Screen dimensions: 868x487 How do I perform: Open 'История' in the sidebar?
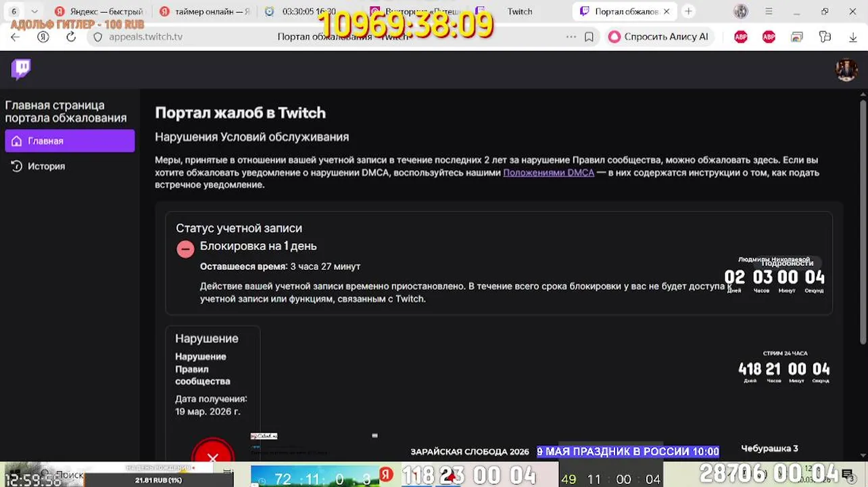(70, 166)
